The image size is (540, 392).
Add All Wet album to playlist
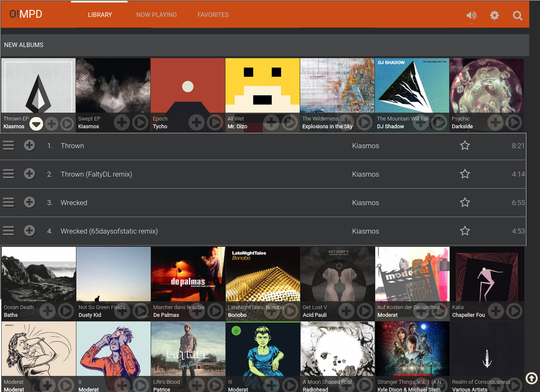[271, 123]
